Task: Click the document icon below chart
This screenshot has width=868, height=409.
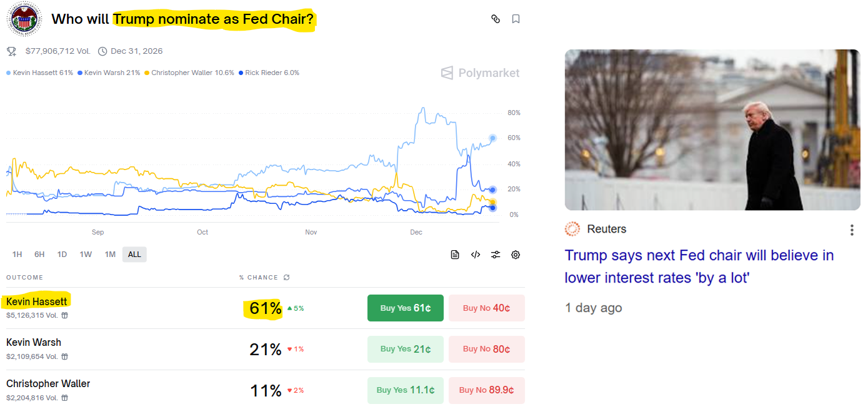Action: click(x=455, y=255)
